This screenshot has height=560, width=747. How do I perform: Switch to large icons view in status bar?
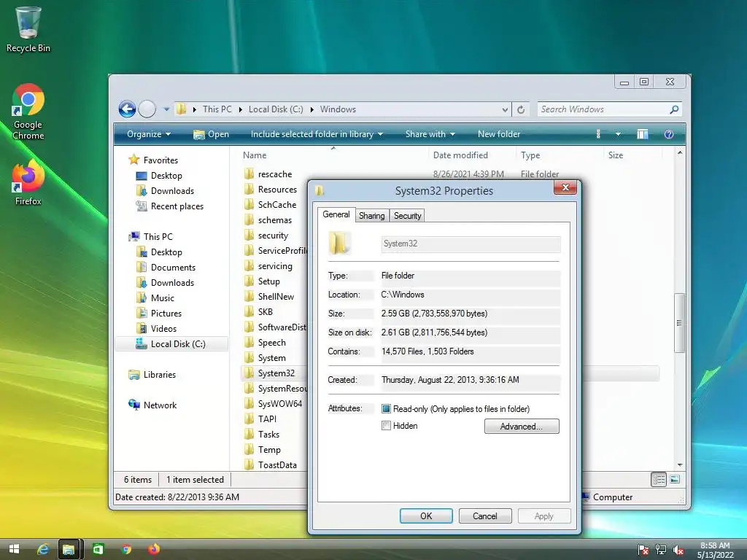[675, 480]
